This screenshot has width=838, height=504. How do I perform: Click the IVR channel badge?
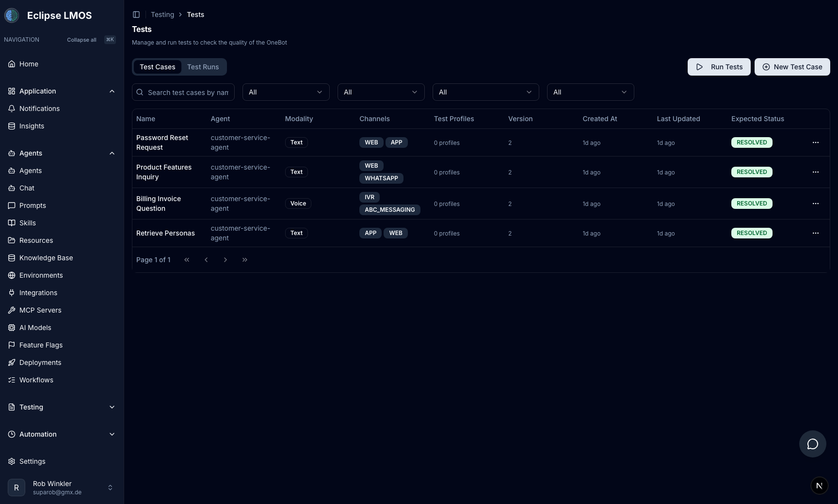tap(370, 197)
